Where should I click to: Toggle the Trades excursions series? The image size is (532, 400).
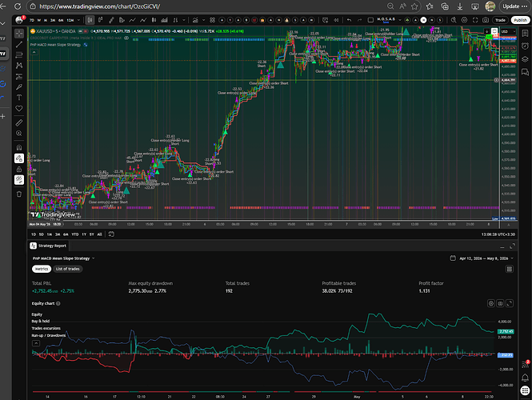click(46, 328)
